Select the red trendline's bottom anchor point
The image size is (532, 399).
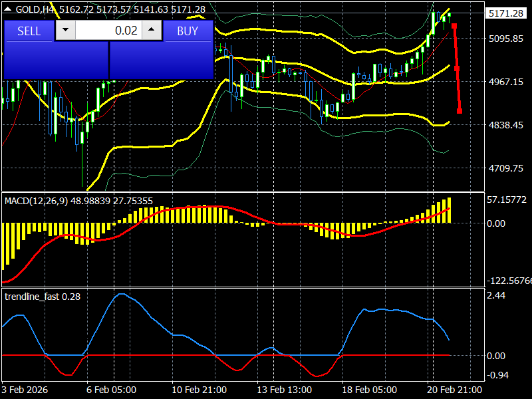pos(460,111)
